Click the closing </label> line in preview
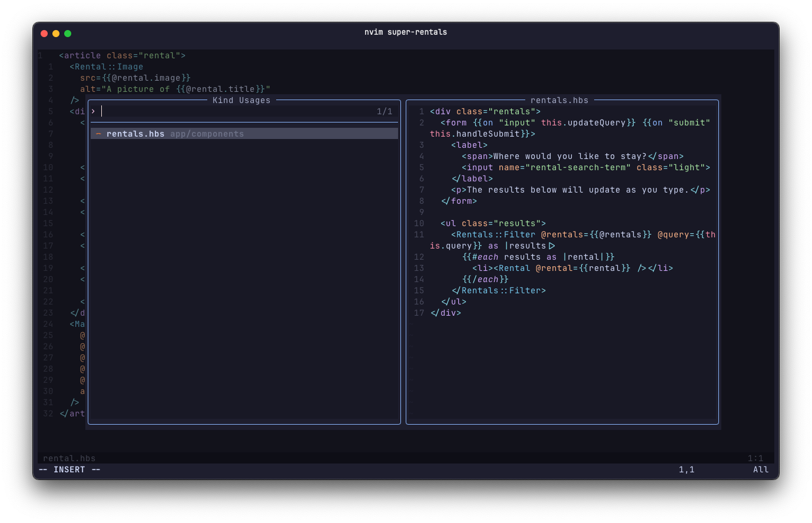Viewport: 812px width, 523px height. [x=472, y=178]
